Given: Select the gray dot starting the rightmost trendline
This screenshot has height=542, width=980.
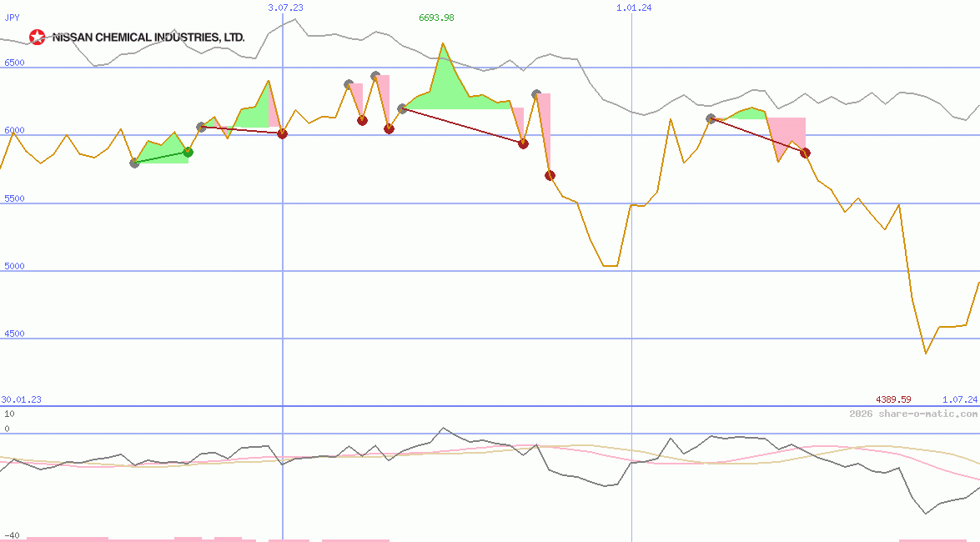Looking at the screenshot, I should [710, 118].
